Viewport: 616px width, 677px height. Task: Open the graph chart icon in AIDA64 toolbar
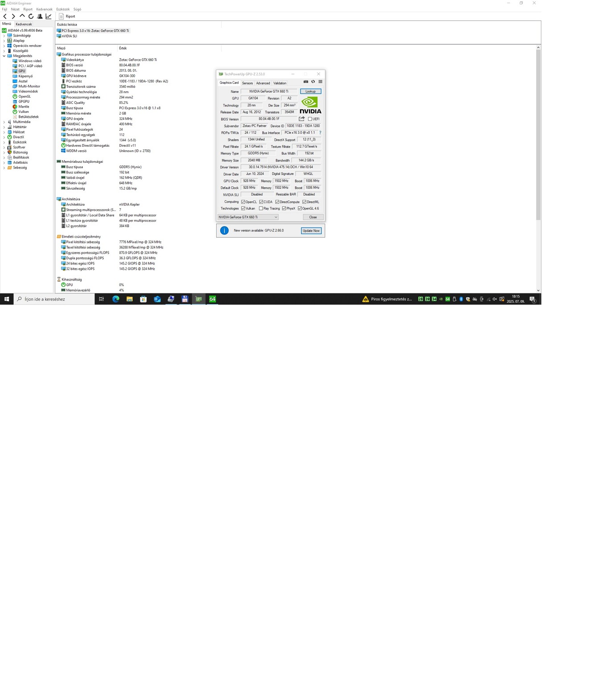tap(49, 17)
